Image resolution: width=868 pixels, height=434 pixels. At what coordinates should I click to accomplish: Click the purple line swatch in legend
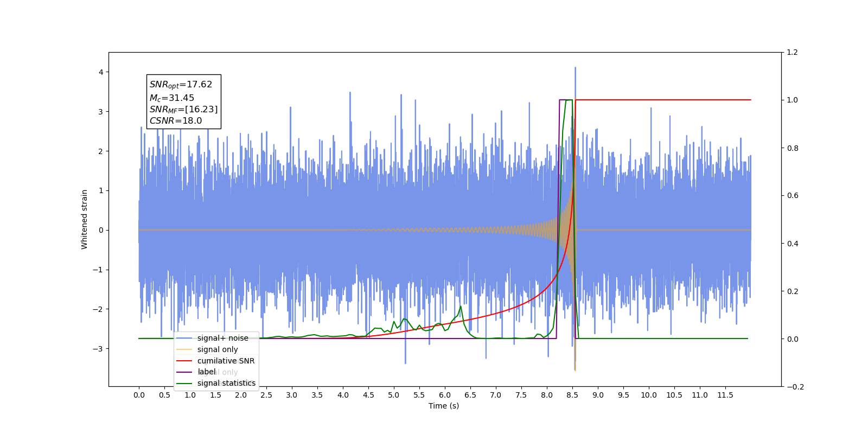coord(184,372)
